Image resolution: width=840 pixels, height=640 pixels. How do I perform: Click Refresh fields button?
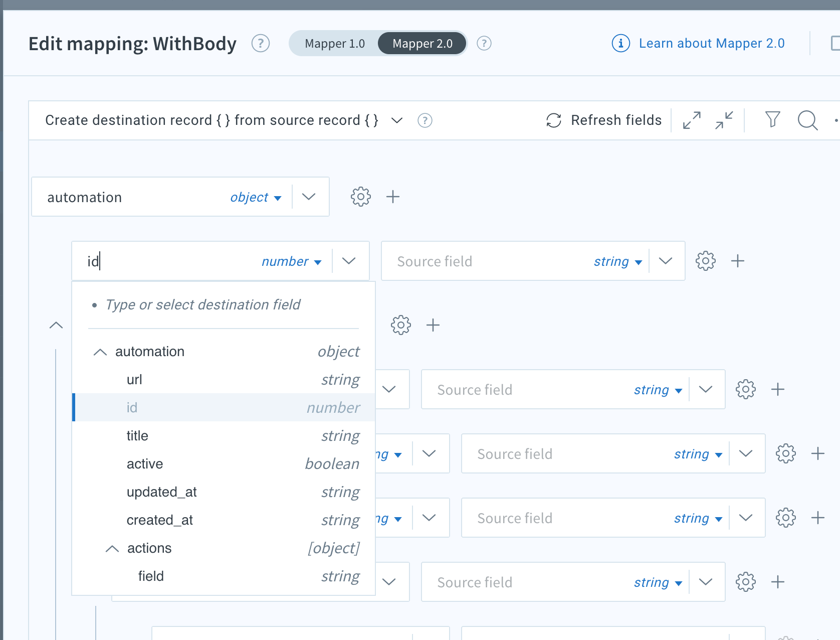pos(604,120)
